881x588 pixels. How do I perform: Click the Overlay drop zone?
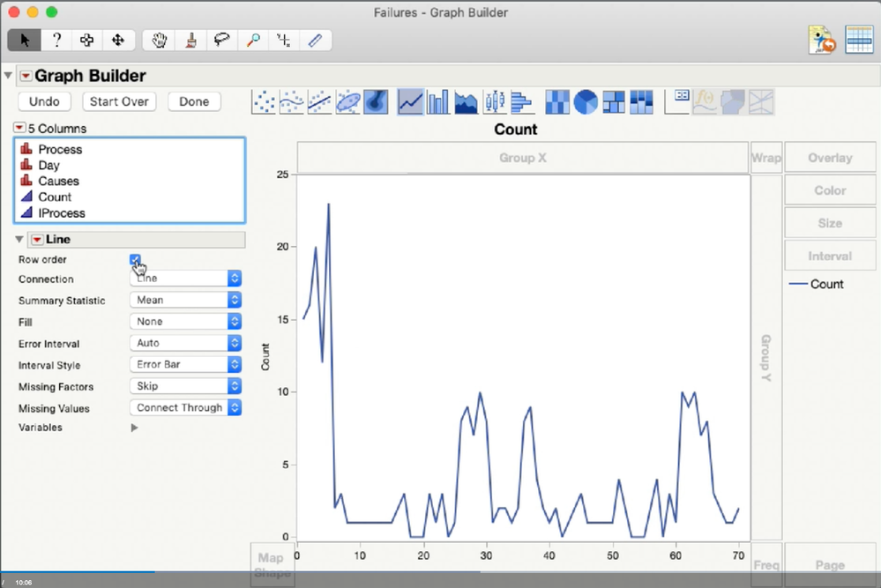pyautogui.click(x=830, y=158)
